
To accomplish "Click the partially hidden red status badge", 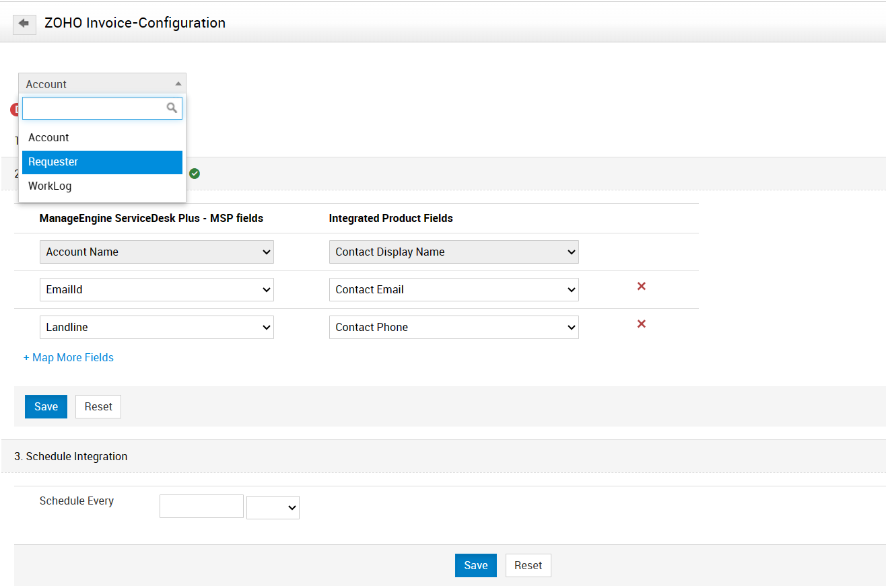I will pos(14,110).
